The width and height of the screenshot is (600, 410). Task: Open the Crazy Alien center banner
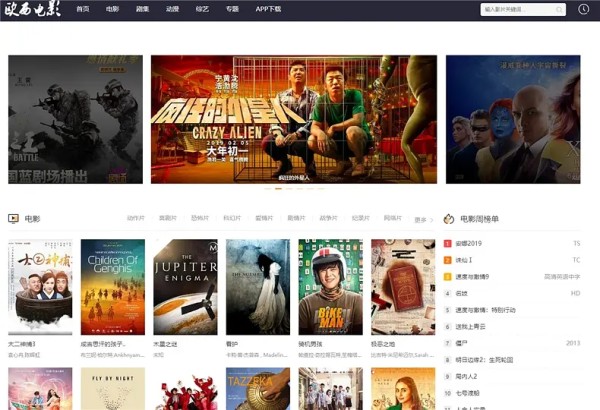[x=294, y=119]
